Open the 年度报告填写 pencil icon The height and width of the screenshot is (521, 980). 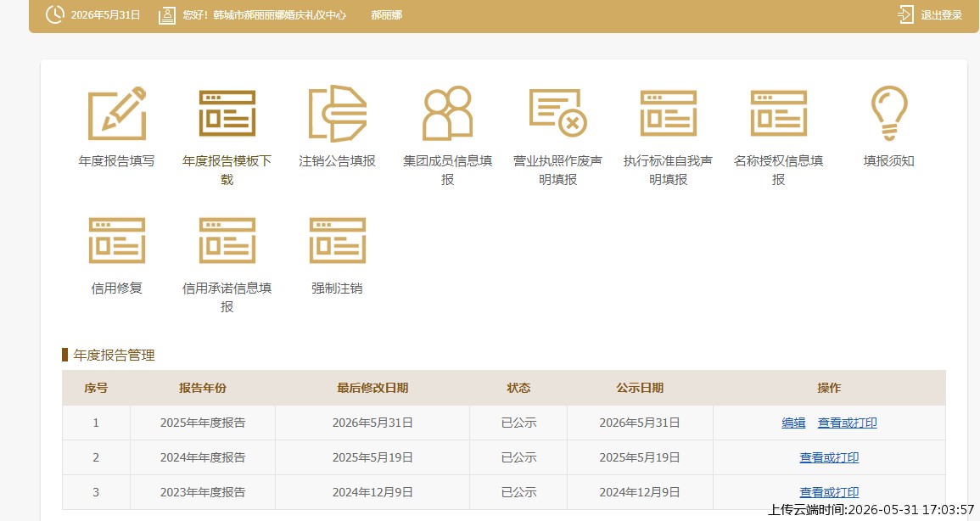point(117,113)
